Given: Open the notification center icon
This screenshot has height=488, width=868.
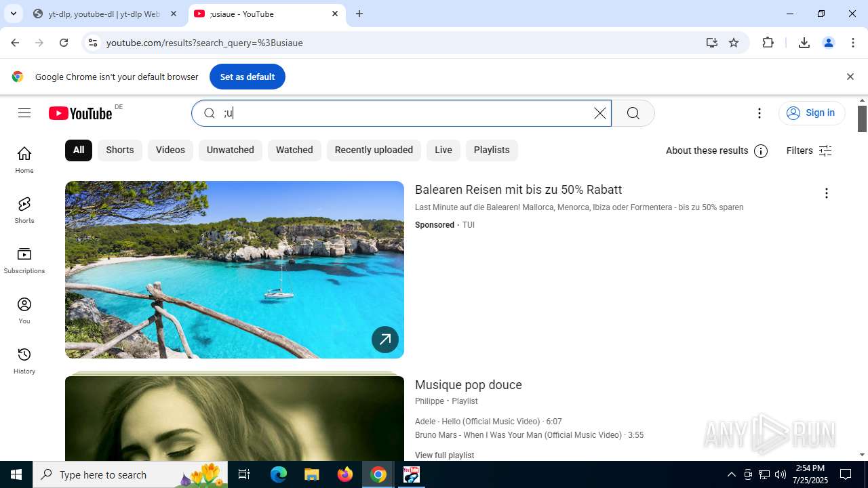Looking at the screenshot, I should point(846,474).
